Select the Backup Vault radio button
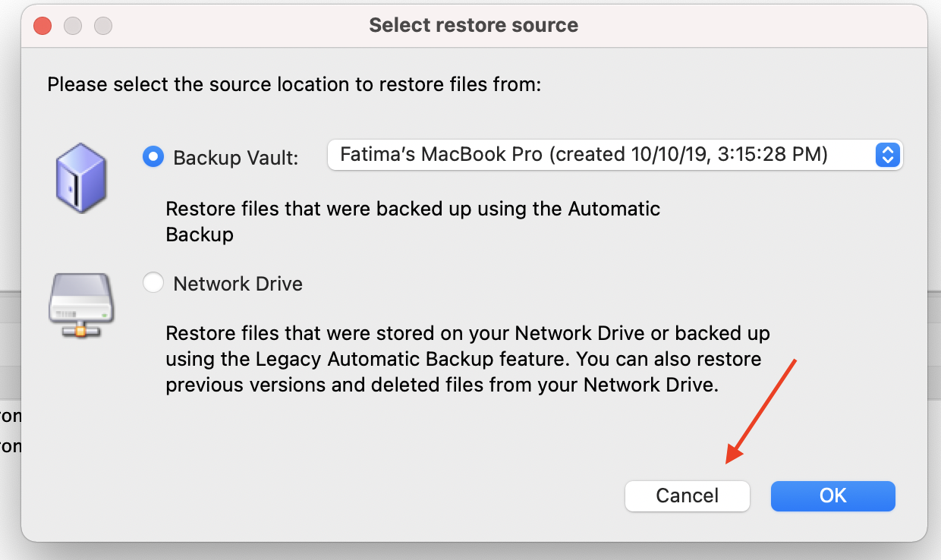 coord(153,156)
